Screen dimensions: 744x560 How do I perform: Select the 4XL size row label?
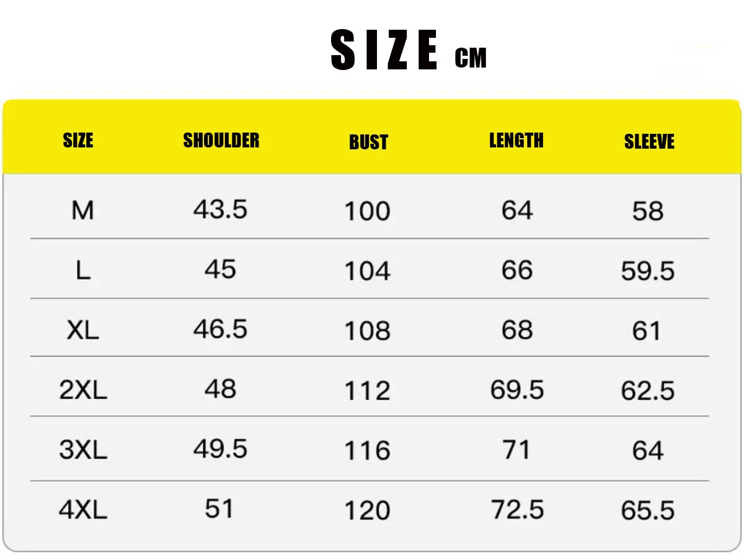83,510
